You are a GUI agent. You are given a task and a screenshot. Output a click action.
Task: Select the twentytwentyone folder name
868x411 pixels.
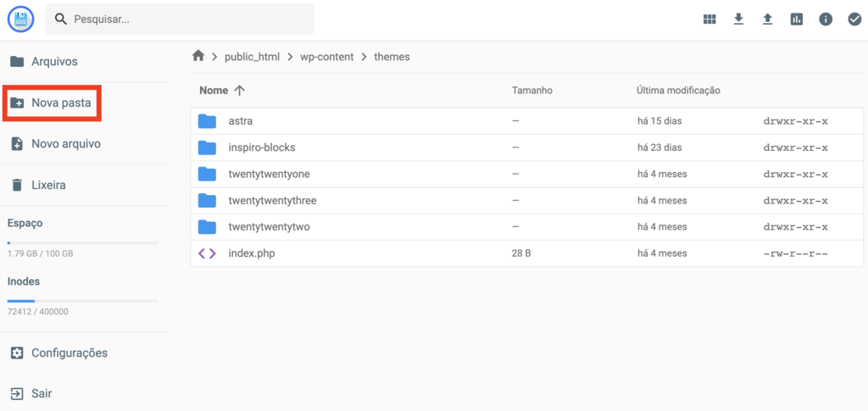269,174
